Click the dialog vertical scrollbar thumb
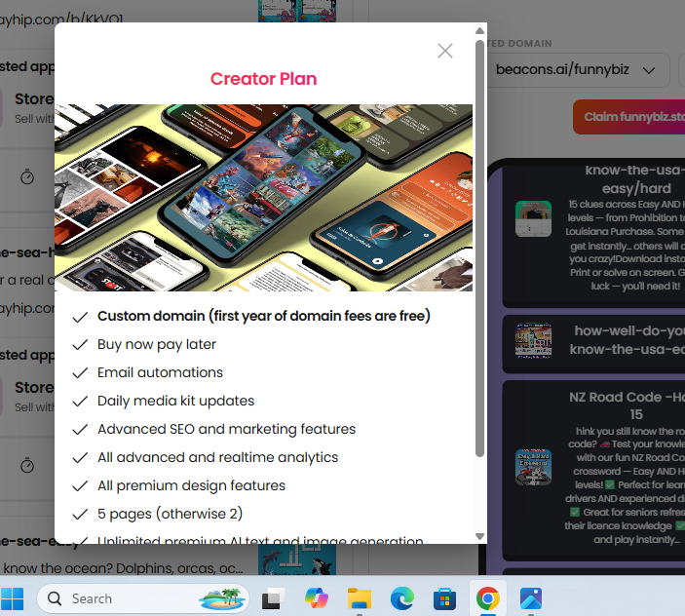This screenshot has height=616, width=685. (479, 249)
